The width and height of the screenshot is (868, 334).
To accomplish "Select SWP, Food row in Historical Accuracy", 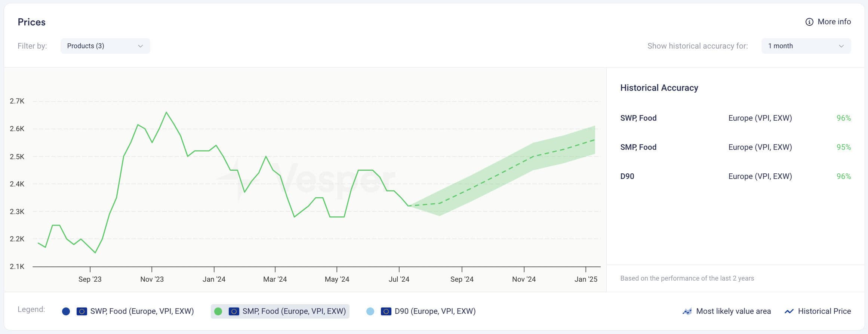I will point(735,118).
